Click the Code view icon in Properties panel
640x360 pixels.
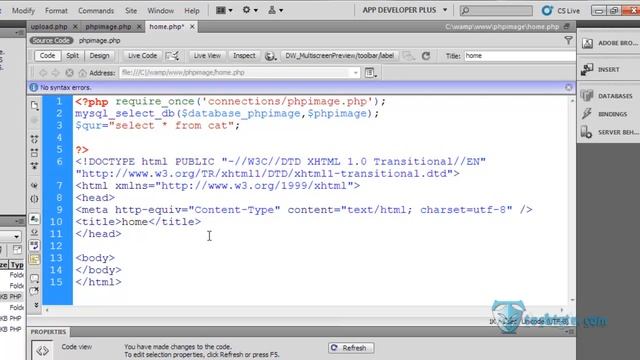pos(42,350)
